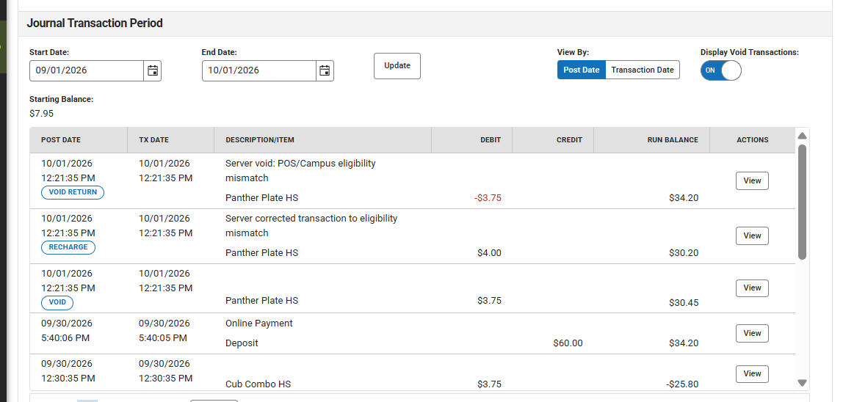Click the $30.45 run balance value
Viewport: 868px width, 402px height.
(x=684, y=303)
